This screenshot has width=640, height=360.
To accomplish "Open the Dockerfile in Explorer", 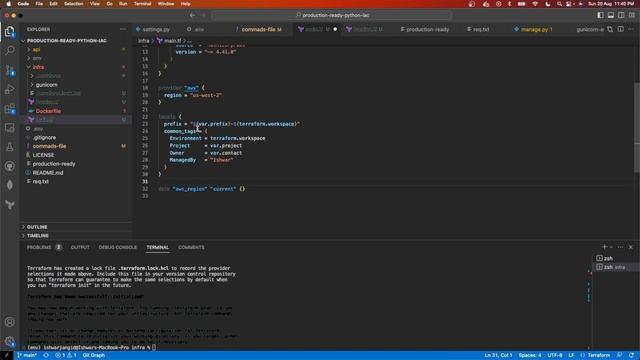I will click(x=76, y=111).
